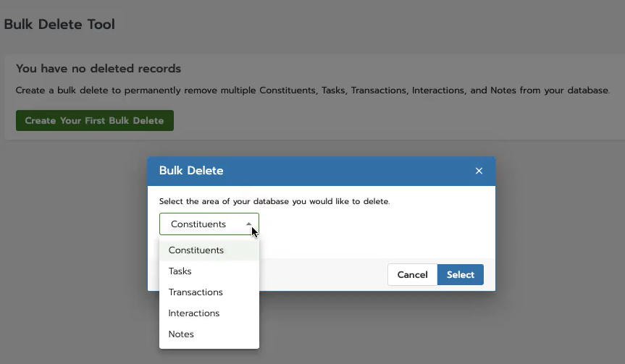Image resolution: width=625 pixels, height=364 pixels.
Task: Cancel the Bulk Delete dialog
Action: pos(413,274)
